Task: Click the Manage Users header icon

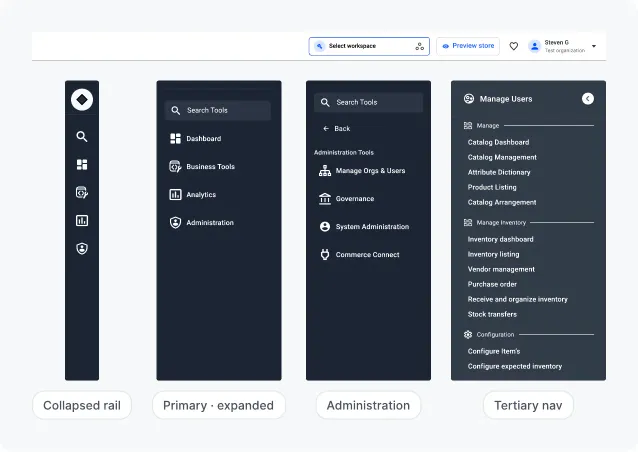Action: pyautogui.click(x=469, y=99)
